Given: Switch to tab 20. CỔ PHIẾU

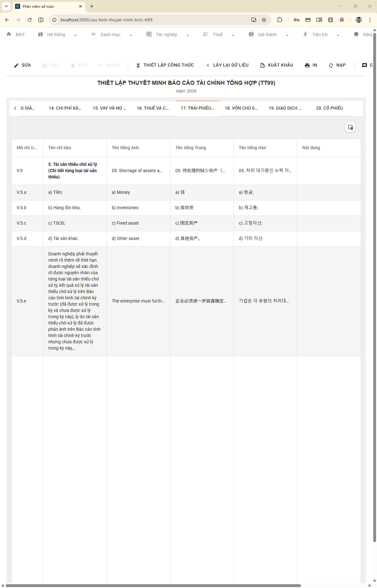Looking at the screenshot, I should pyautogui.click(x=329, y=108).
